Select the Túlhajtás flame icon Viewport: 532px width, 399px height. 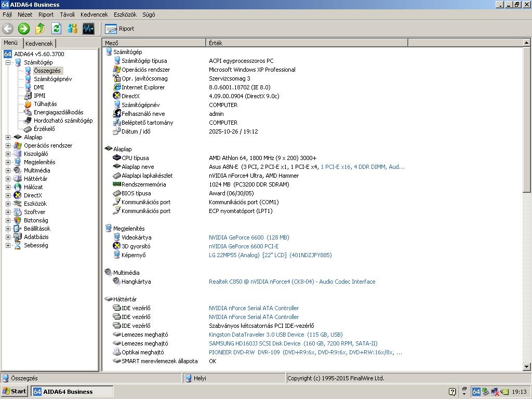coord(28,104)
